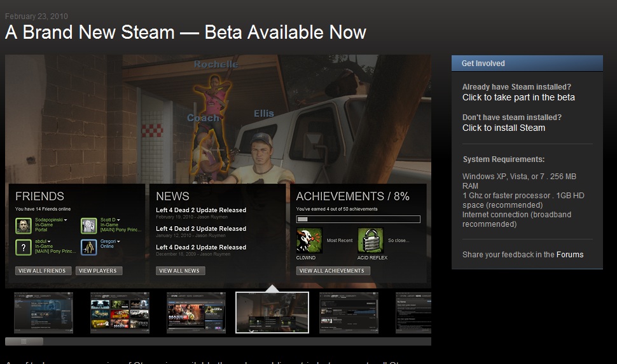Open dropdown arrow next to Sodapopinski
Image resolution: width=617 pixels, height=364 pixels.
tap(66, 220)
